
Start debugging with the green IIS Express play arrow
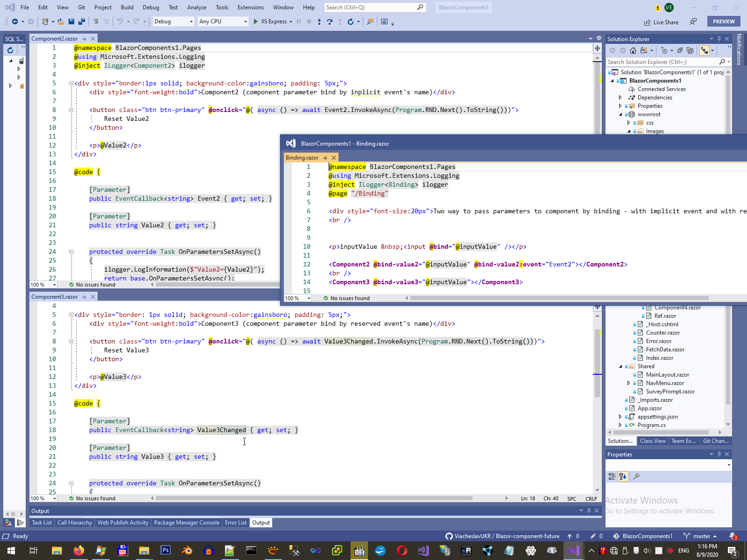click(256, 21)
